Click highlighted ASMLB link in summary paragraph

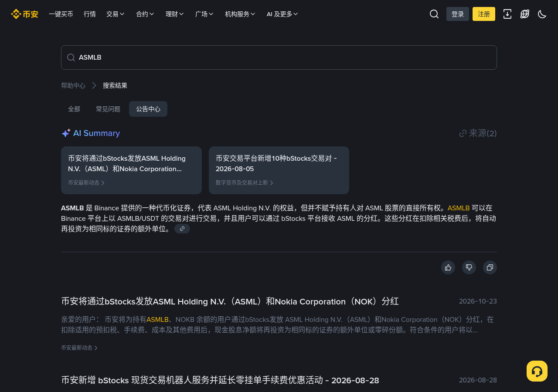tap(459, 208)
